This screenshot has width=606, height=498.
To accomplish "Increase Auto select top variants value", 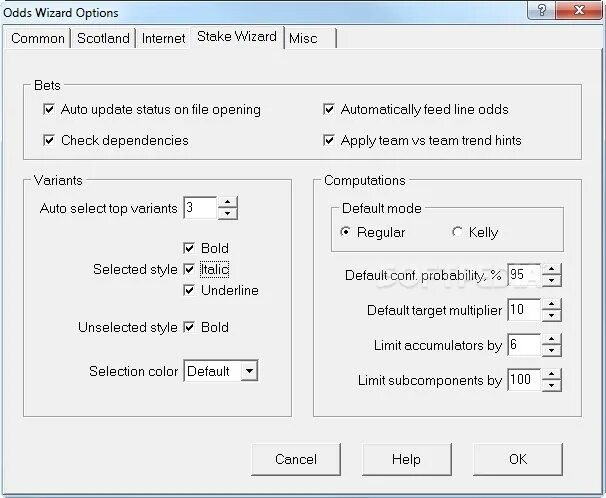I will pyautogui.click(x=228, y=203).
